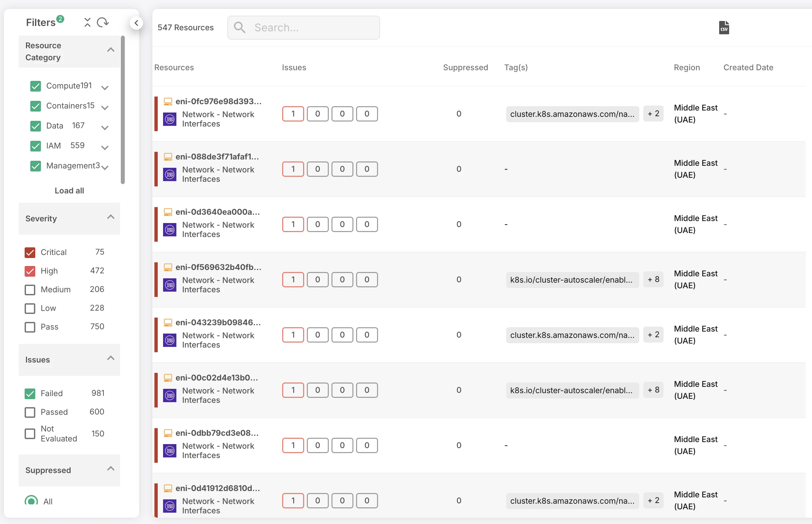812x524 pixels.
Task: Click the Created Date column header
Action: (748, 67)
